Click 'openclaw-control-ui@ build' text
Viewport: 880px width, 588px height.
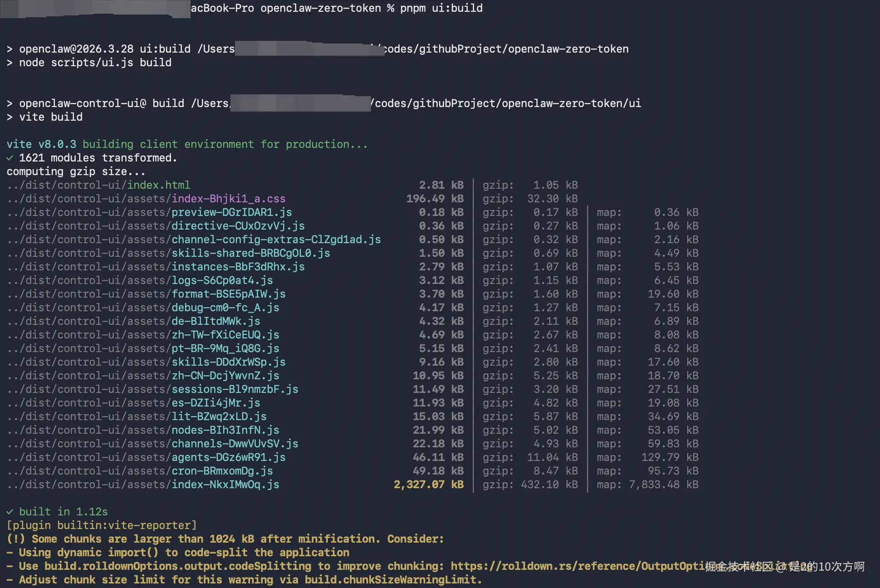point(102,103)
